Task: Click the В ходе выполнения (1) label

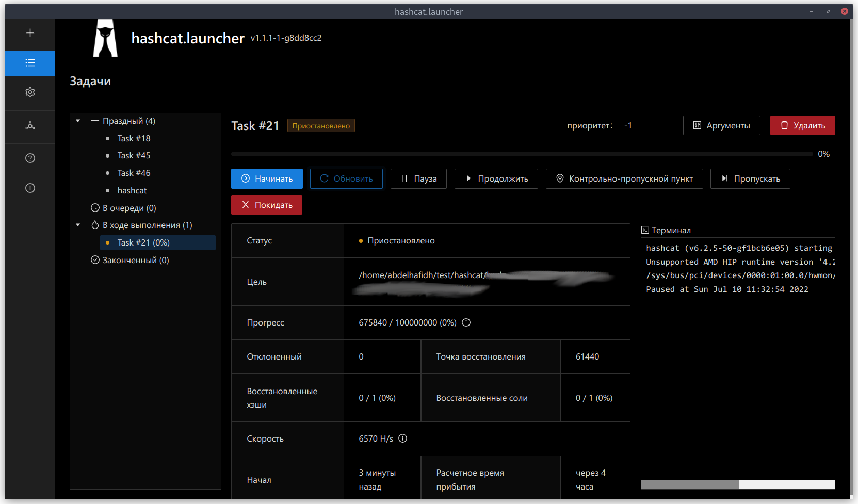Action: coord(147,225)
